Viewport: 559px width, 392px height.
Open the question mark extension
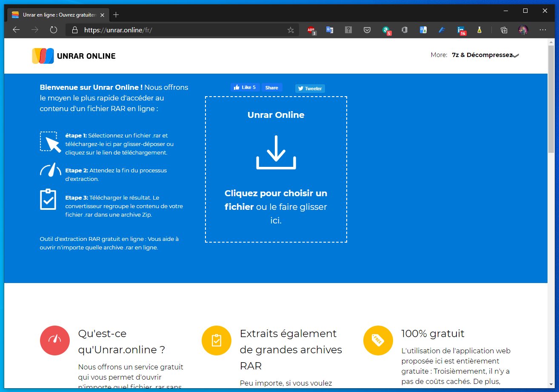point(348,30)
